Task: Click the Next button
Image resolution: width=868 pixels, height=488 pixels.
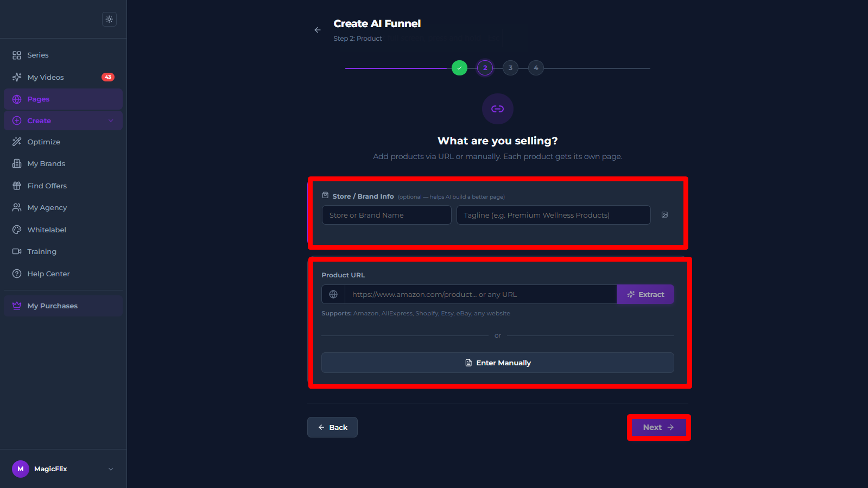Action: [658, 427]
